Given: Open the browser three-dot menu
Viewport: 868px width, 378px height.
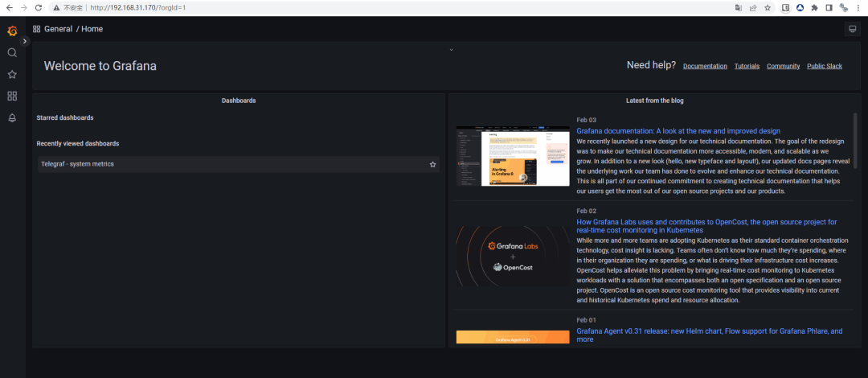Looking at the screenshot, I should click(859, 8).
